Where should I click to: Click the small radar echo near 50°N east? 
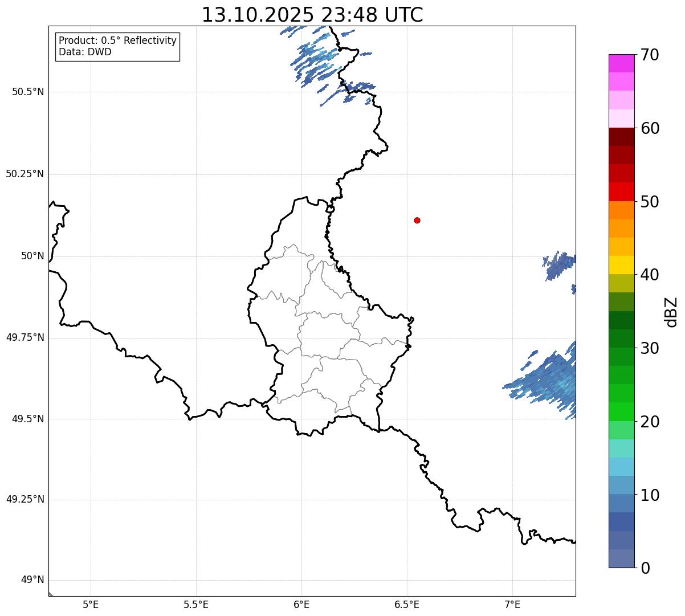559,266
